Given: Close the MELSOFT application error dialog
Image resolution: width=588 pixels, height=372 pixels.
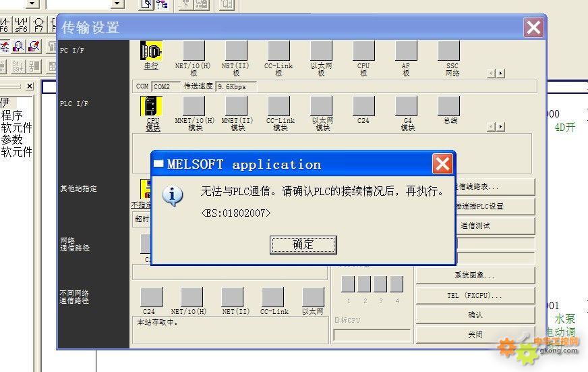Looking at the screenshot, I should pos(442,163).
